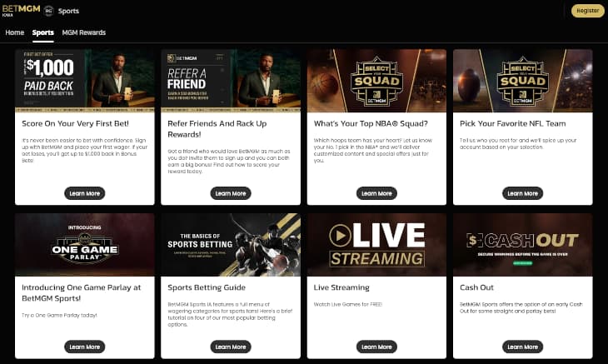Learn More about Sports Betting Guide
Screen dimensions: 608x364
pos(231,347)
